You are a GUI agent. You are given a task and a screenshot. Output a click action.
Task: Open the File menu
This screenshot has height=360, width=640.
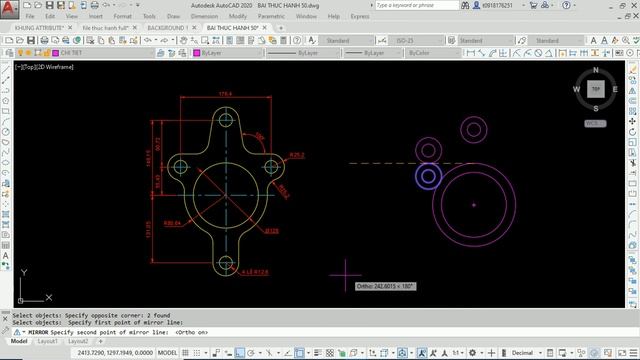coord(30,16)
